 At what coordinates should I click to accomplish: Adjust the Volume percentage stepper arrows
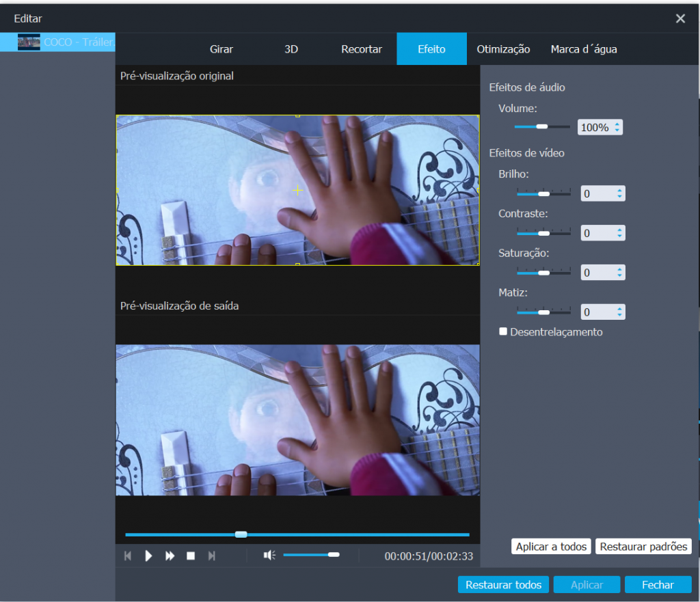tap(618, 127)
